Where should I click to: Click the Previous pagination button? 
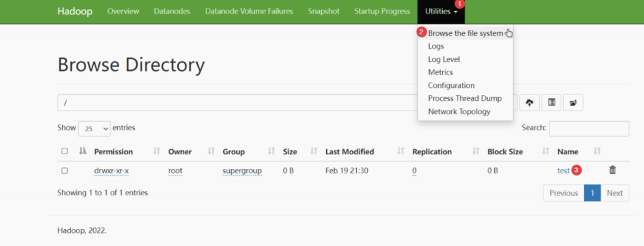563,193
